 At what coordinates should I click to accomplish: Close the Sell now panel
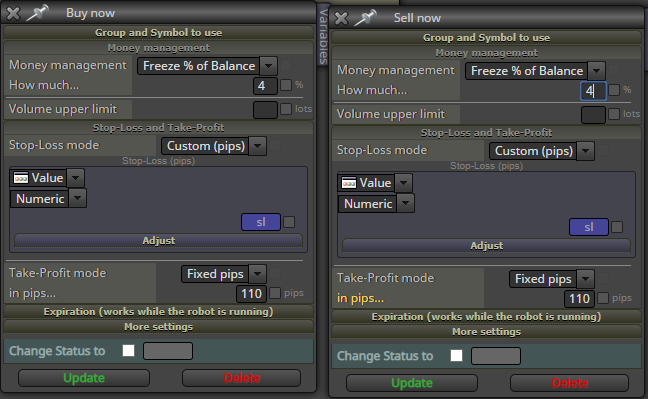[x=341, y=18]
